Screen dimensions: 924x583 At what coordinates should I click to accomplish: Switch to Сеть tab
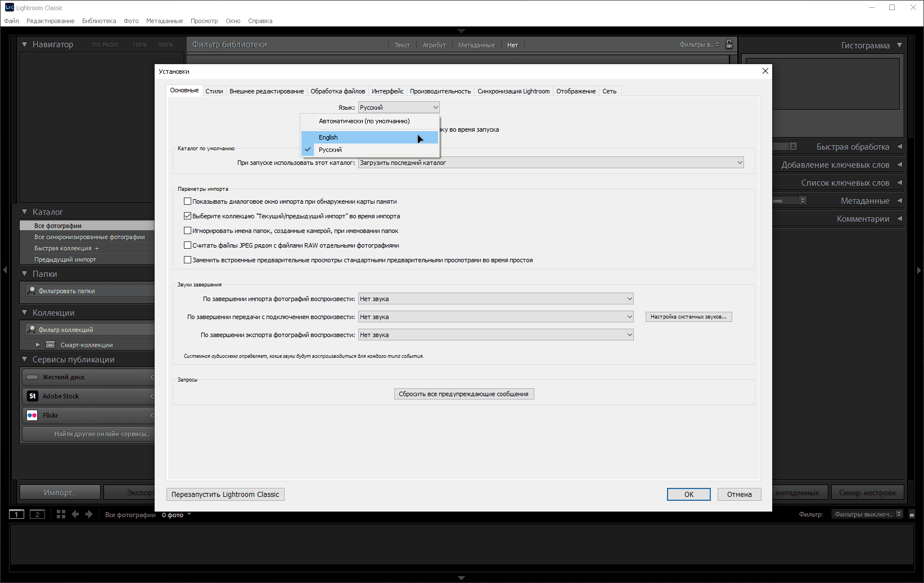coord(610,91)
